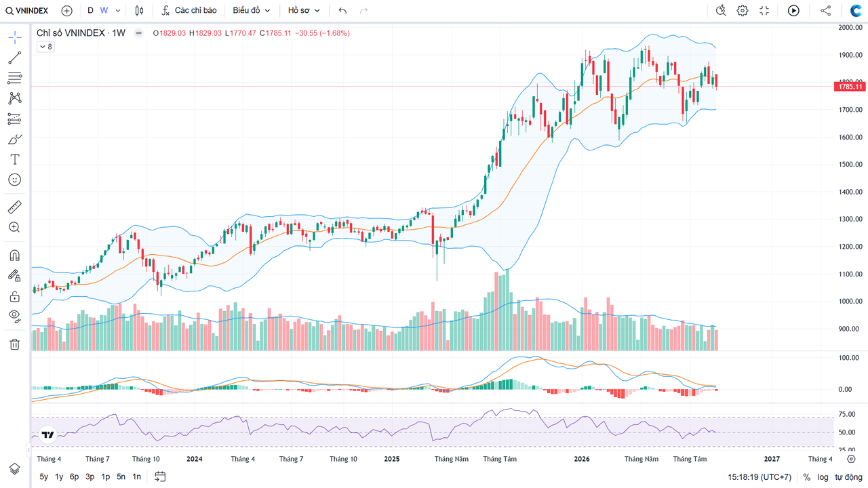Select the ruler measure tool

(x=14, y=207)
